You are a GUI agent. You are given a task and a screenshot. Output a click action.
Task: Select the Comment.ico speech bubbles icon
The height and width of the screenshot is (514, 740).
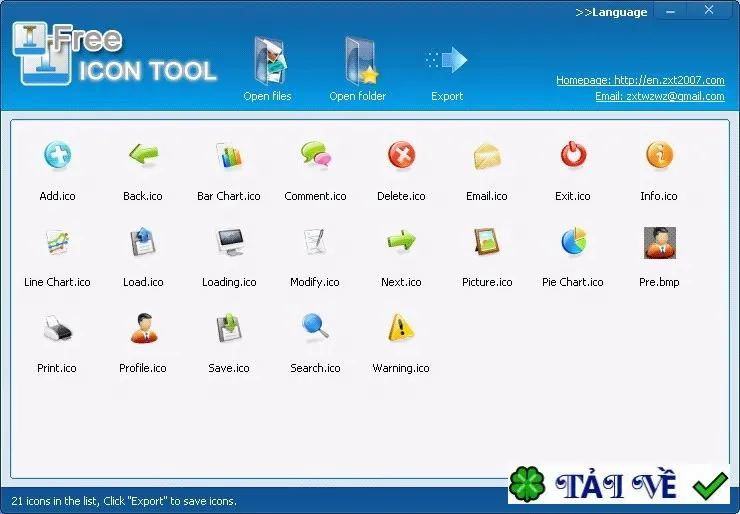[315, 154]
